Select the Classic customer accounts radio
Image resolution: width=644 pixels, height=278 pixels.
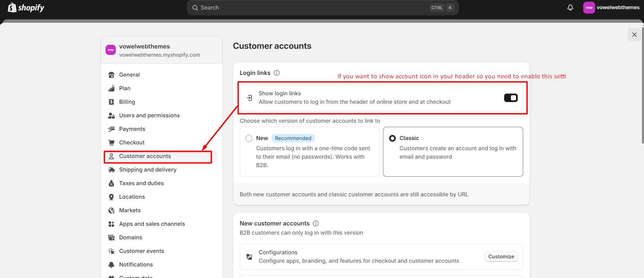click(x=392, y=138)
